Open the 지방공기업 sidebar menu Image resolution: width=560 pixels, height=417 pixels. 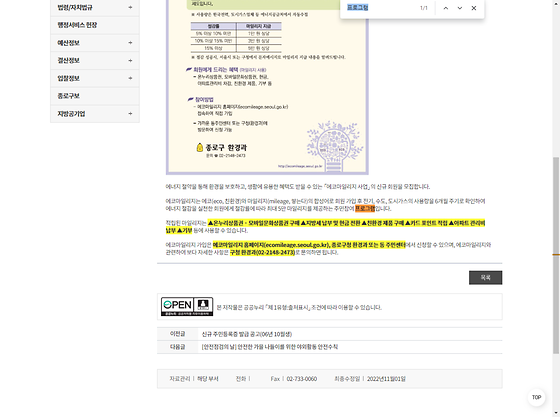95,114
